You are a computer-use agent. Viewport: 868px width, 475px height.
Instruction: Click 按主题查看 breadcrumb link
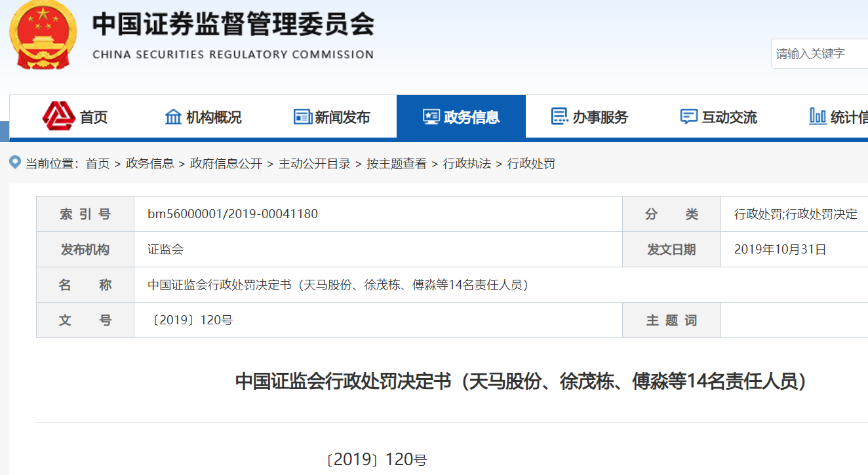tap(397, 164)
